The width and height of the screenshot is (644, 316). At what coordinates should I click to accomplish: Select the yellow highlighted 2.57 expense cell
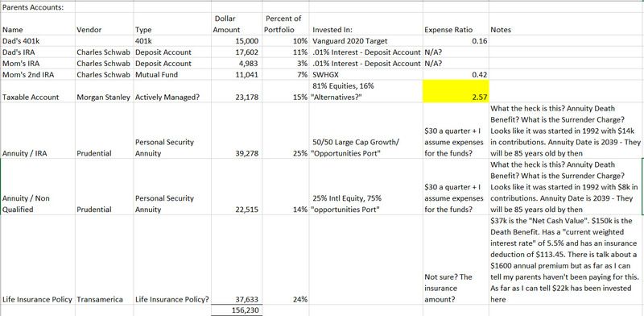point(456,91)
